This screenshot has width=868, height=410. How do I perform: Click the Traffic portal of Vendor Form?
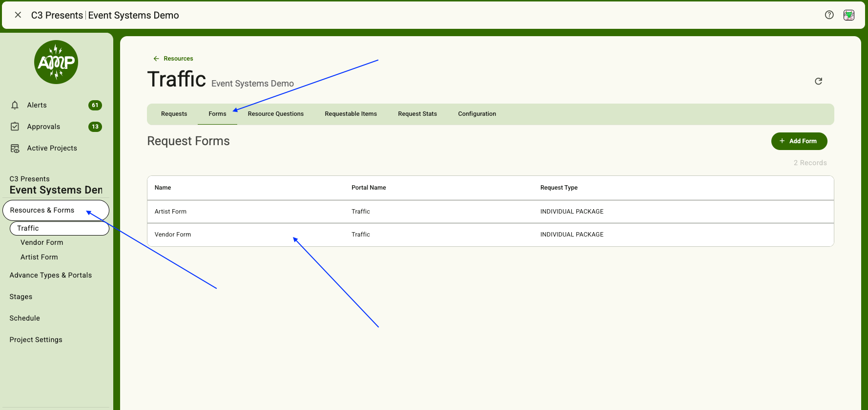pos(361,235)
